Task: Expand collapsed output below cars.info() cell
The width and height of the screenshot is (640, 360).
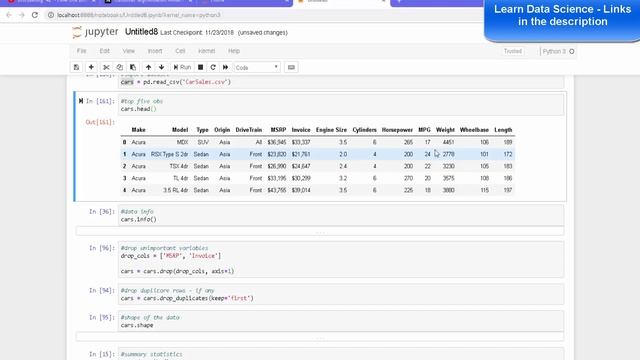Action: tap(320, 231)
